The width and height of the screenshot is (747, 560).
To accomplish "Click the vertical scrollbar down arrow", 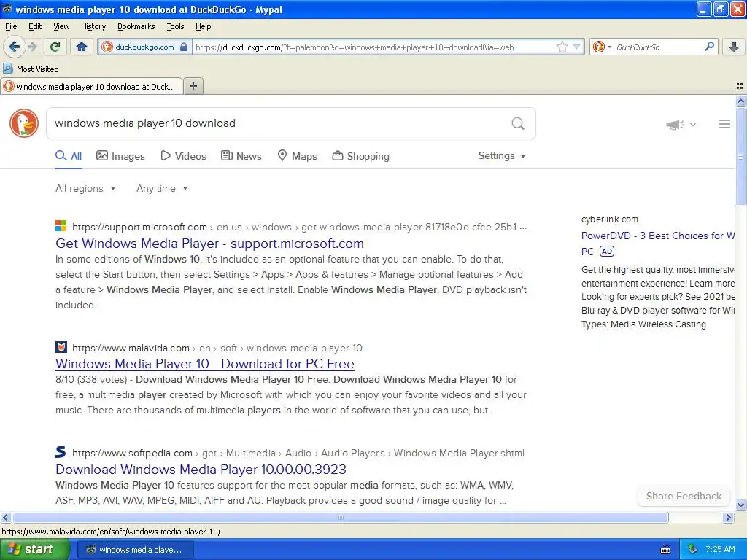I will pyautogui.click(x=740, y=505).
